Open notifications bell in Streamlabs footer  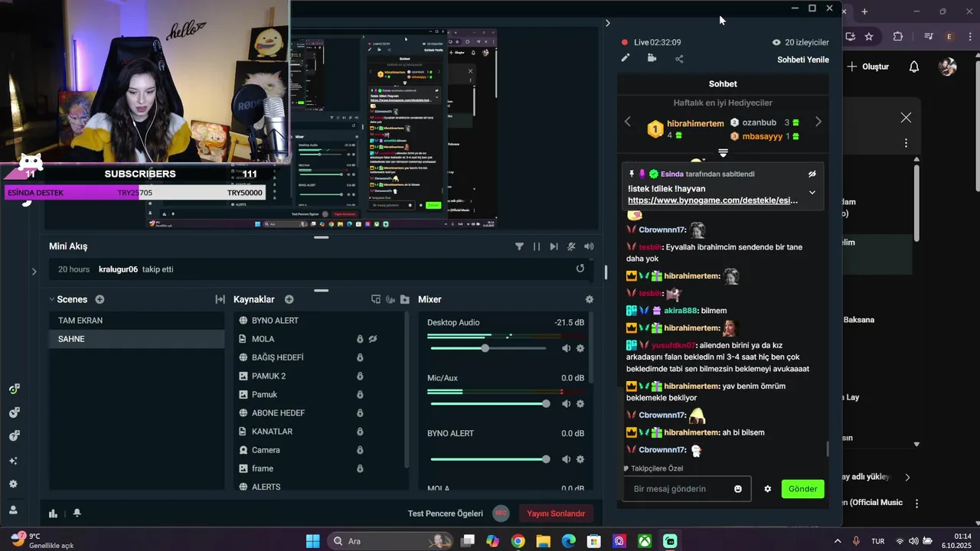click(x=77, y=514)
